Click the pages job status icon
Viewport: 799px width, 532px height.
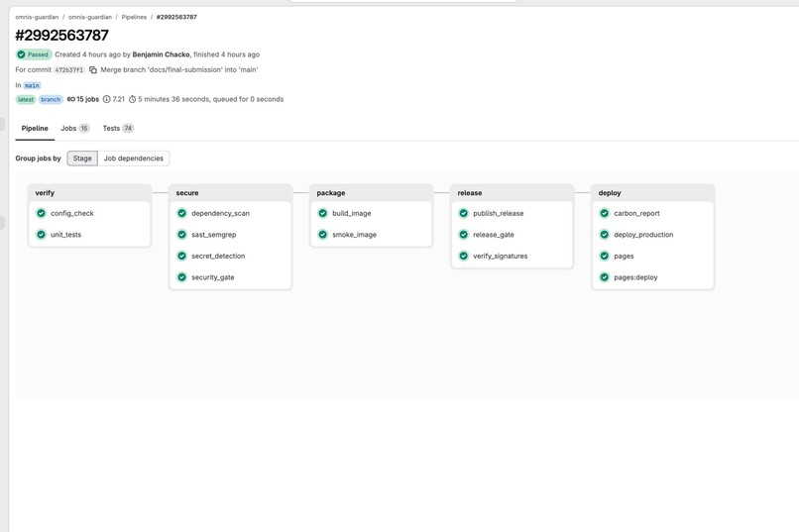[605, 256]
